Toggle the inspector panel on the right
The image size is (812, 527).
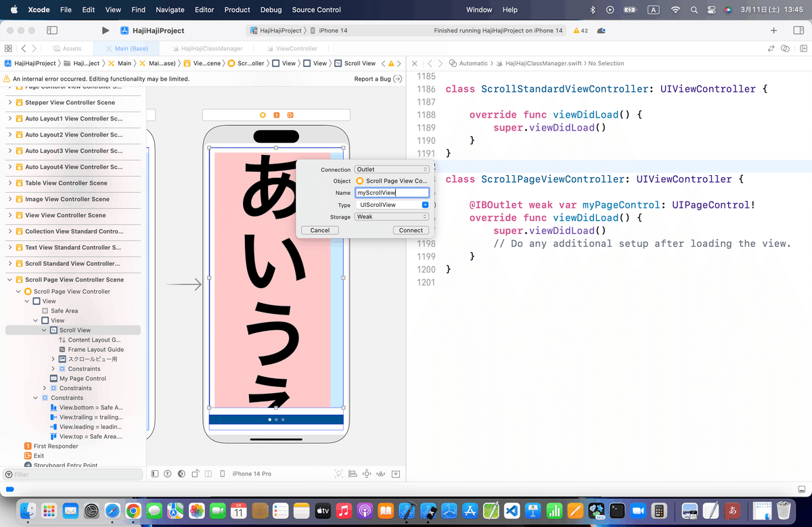(x=798, y=30)
